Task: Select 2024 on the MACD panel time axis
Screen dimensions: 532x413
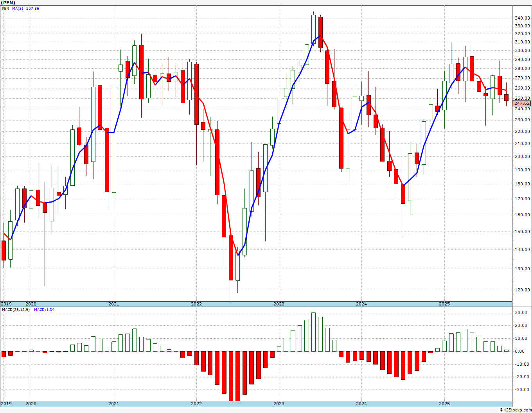Action: tap(361, 404)
